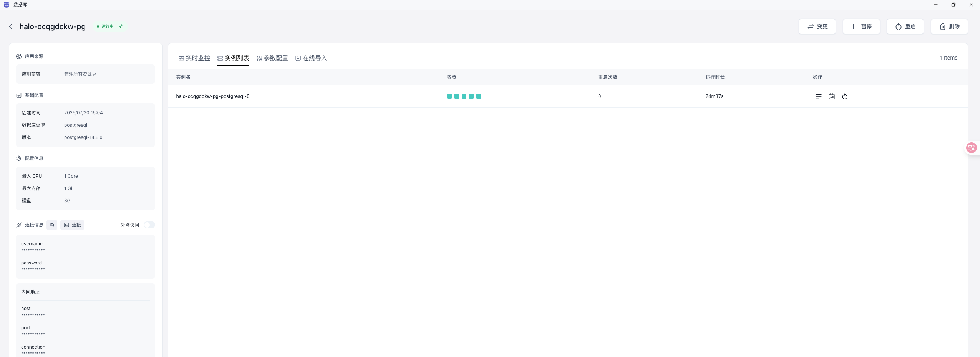Screen dimensions: 980x357
Task: Click the 在线导入 import icon
Action: (x=298, y=58)
